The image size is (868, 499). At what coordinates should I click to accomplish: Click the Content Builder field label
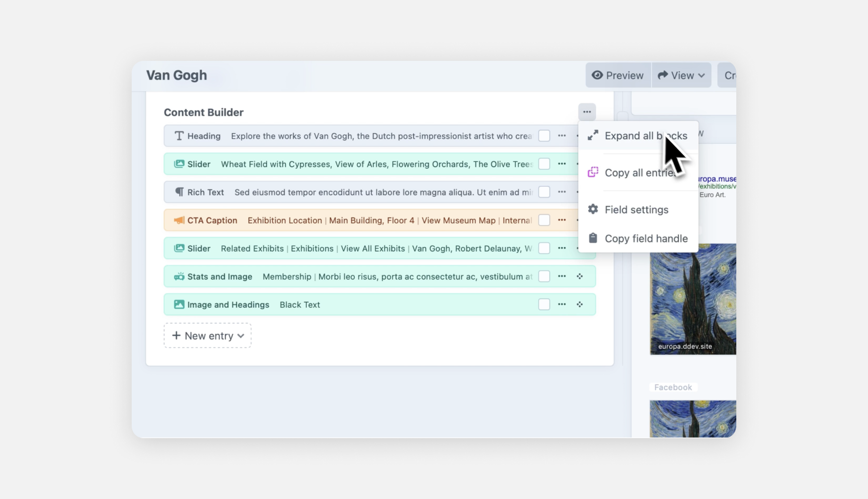pos(204,112)
